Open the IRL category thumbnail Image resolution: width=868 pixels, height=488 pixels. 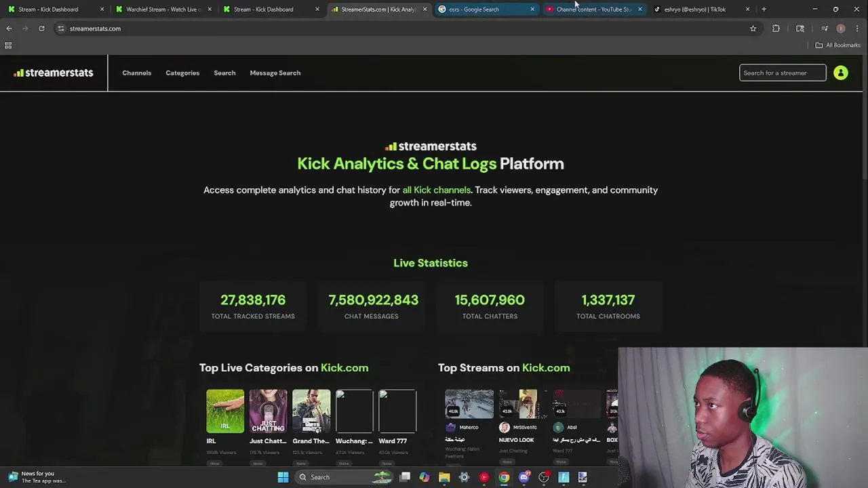point(225,411)
